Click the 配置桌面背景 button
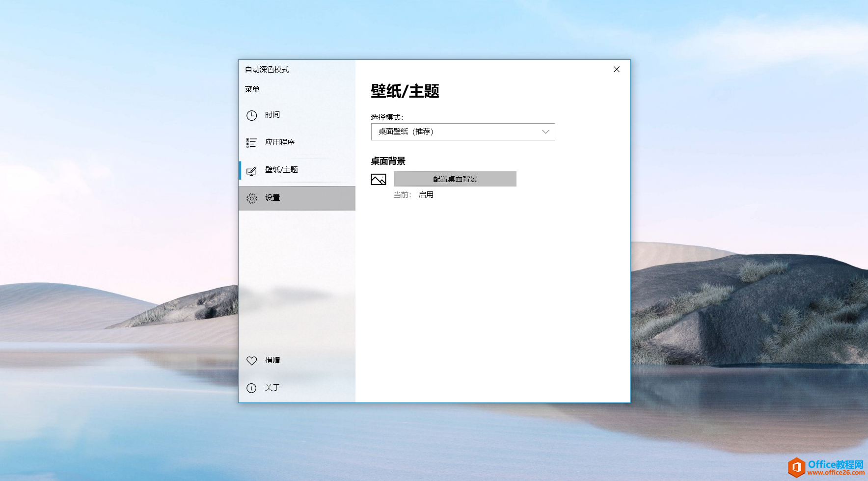Image resolution: width=868 pixels, height=481 pixels. 455,179
